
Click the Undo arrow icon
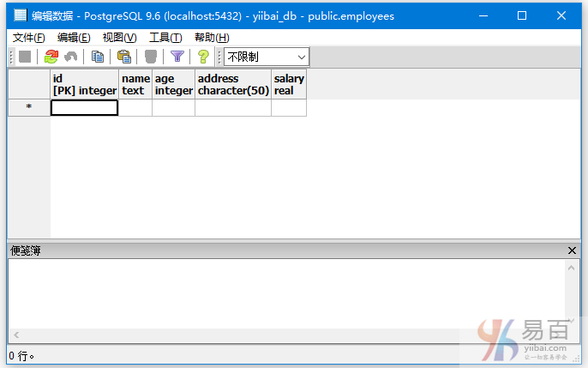click(x=70, y=57)
